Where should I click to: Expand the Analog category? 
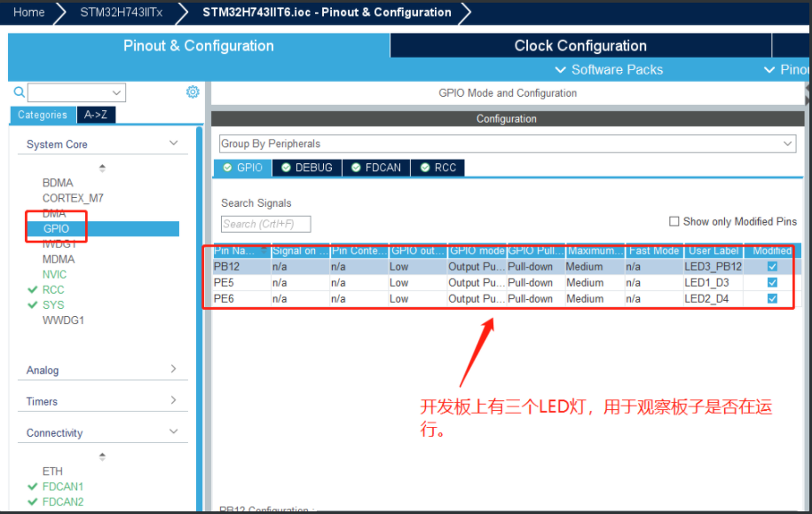tap(173, 369)
